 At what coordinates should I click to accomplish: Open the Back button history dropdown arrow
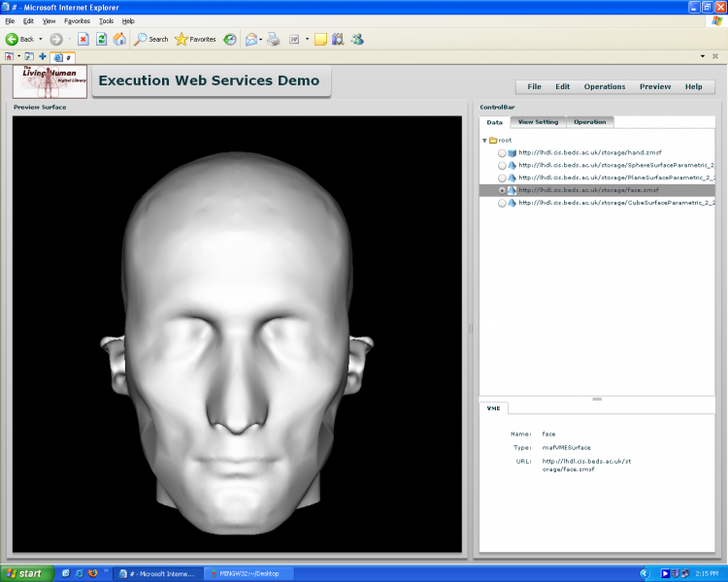41,39
